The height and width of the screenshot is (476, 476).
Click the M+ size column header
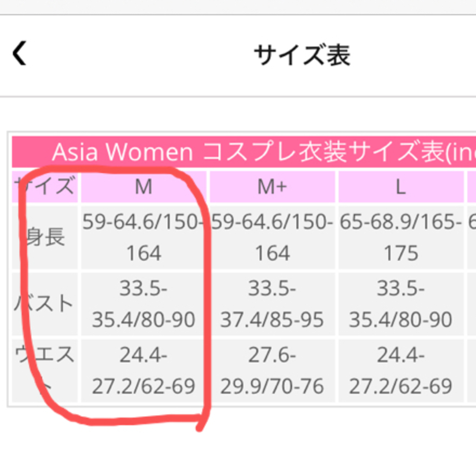(272, 187)
